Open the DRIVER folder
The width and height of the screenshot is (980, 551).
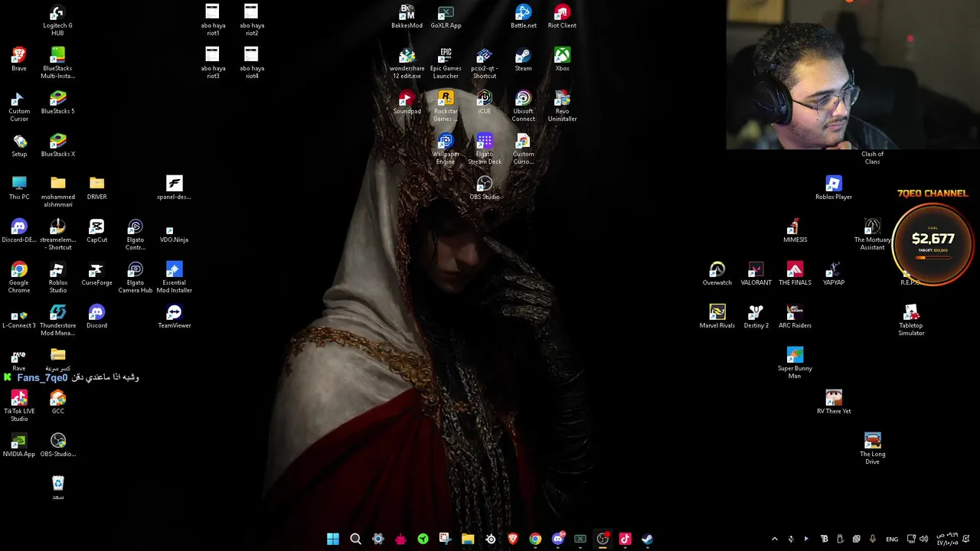pyautogui.click(x=96, y=188)
